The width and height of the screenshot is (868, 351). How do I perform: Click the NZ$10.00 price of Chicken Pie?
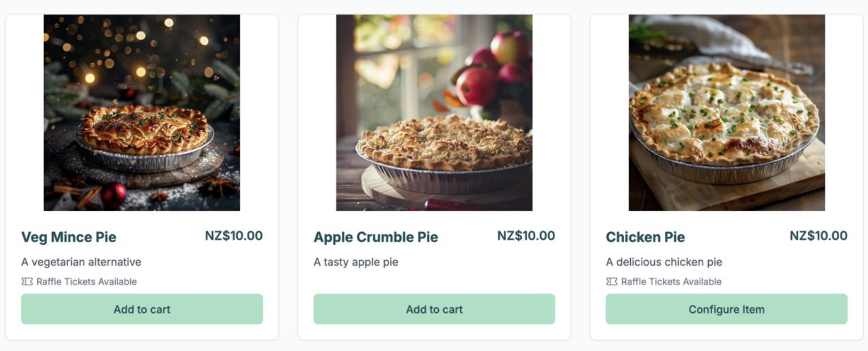tap(818, 236)
